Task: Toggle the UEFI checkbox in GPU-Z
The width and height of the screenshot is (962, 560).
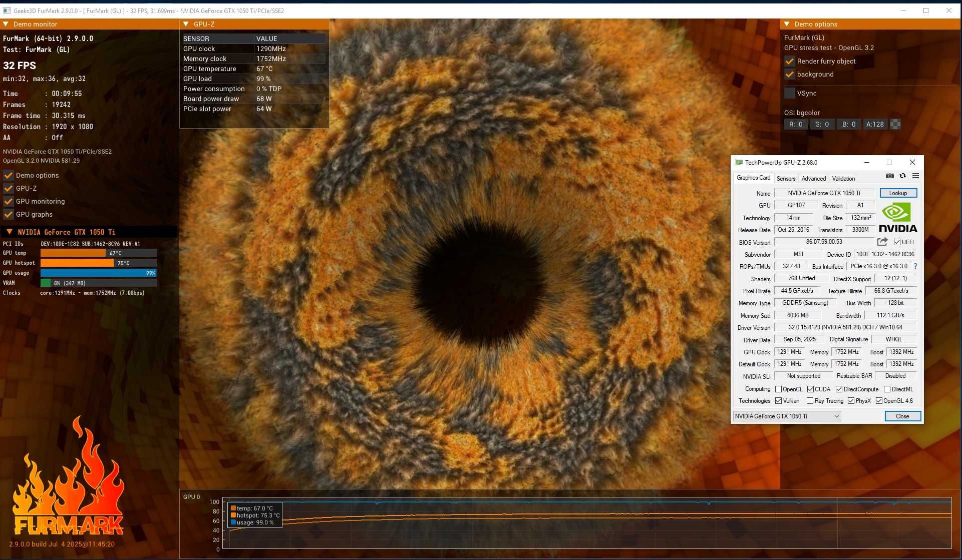Action: point(897,242)
